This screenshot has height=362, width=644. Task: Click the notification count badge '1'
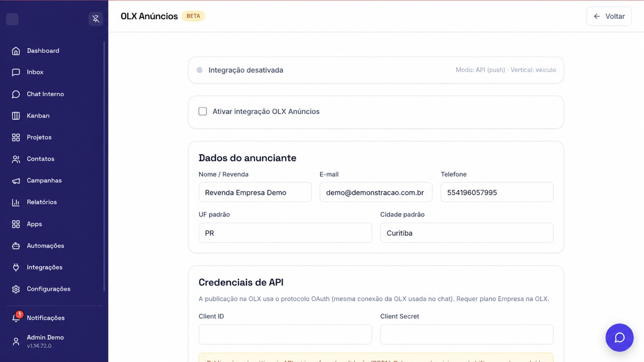pyautogui.click(x=20, y=315)
